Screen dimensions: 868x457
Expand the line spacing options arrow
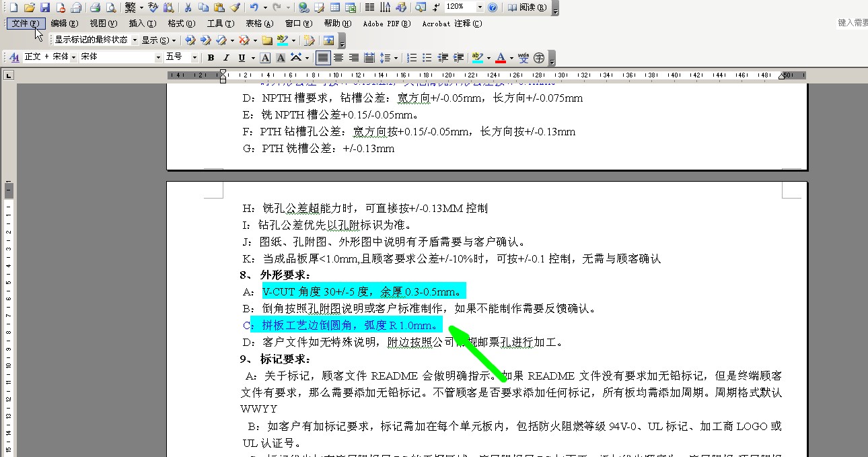pyautogui.click(x=396, y=58)
